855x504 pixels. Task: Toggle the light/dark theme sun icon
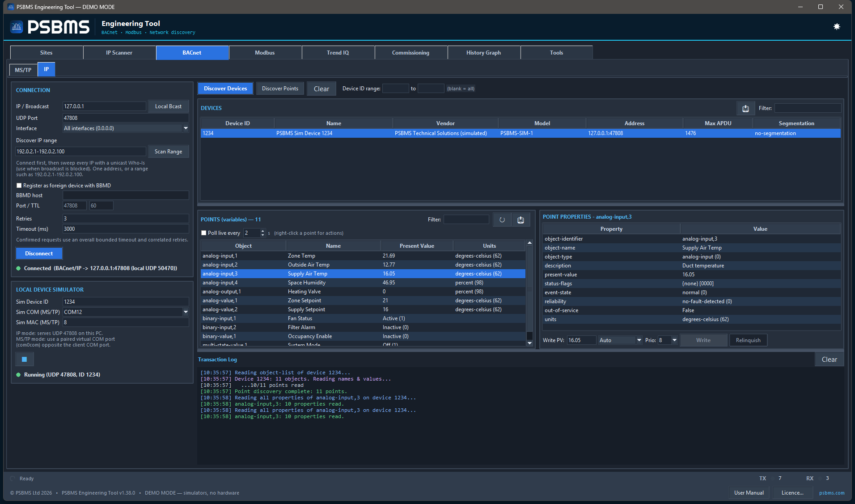837,27
